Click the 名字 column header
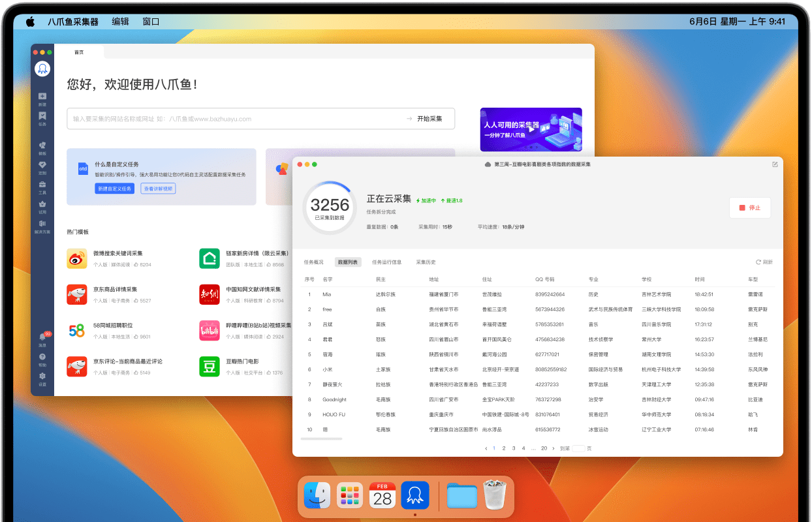This screenshot has width=812, height=522. (328, 279)
